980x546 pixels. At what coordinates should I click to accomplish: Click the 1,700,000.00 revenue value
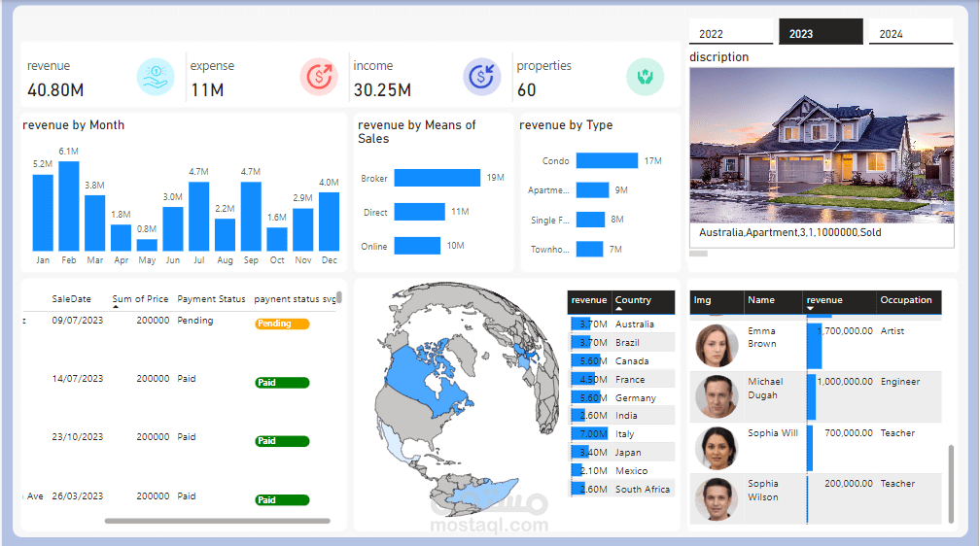(845, 331)
